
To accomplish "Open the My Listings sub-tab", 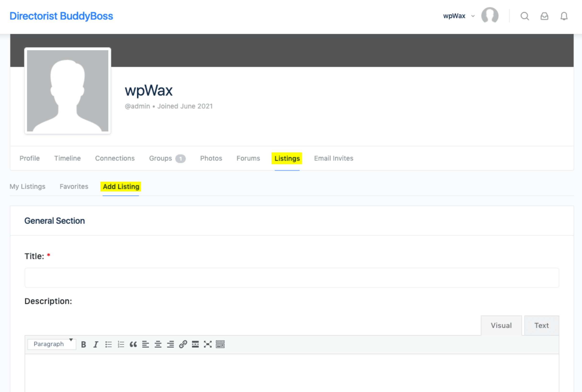I will click(x=27, y=186).
